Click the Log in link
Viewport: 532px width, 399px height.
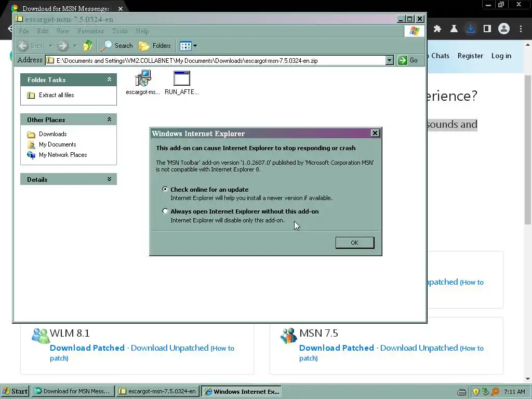pyautogui.click(x=501, y=56)
